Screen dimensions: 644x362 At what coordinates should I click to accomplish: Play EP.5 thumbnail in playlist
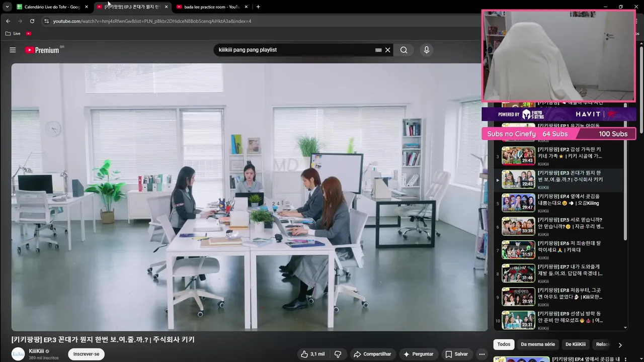[518, 226]
